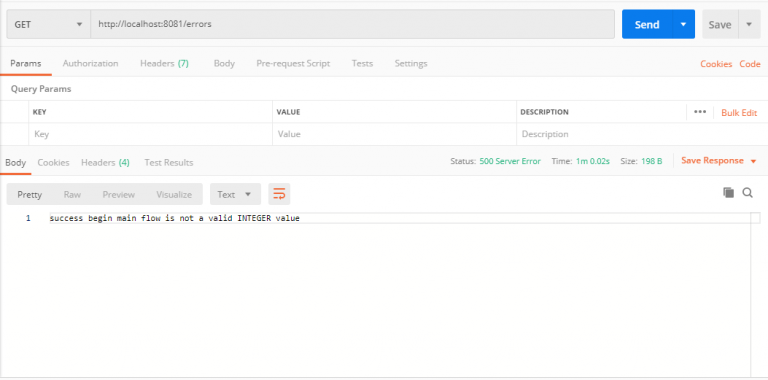Expand the Send button dropdown arrow
Viewport: 768px width, 380px height.
[x=684, y=24]
